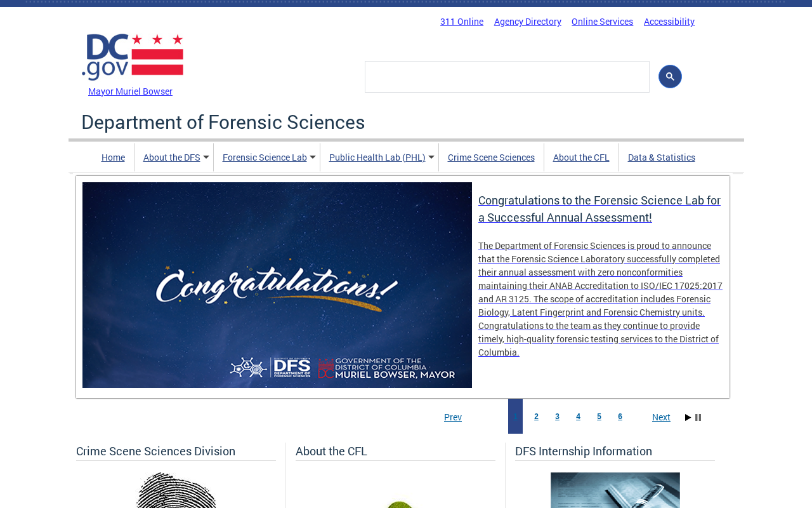Visit the Agency Directory link
This screenshot has height=508, width=812.
(x=528, y=22)
